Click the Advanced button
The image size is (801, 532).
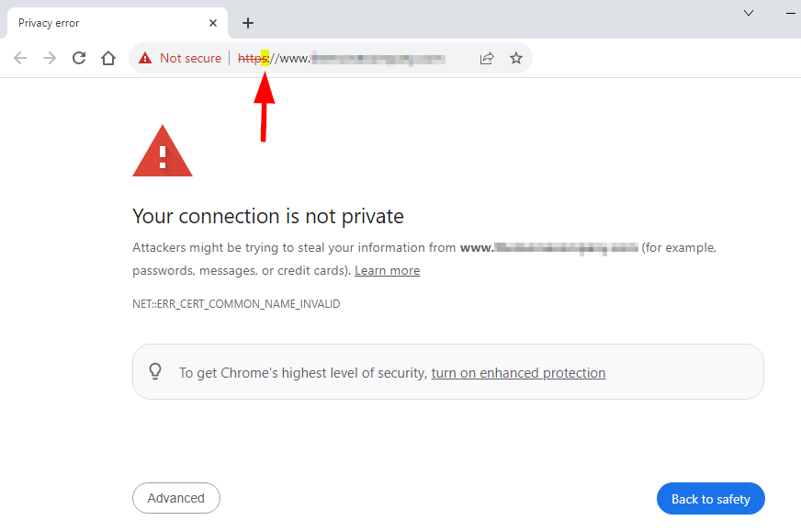(176, 498)
